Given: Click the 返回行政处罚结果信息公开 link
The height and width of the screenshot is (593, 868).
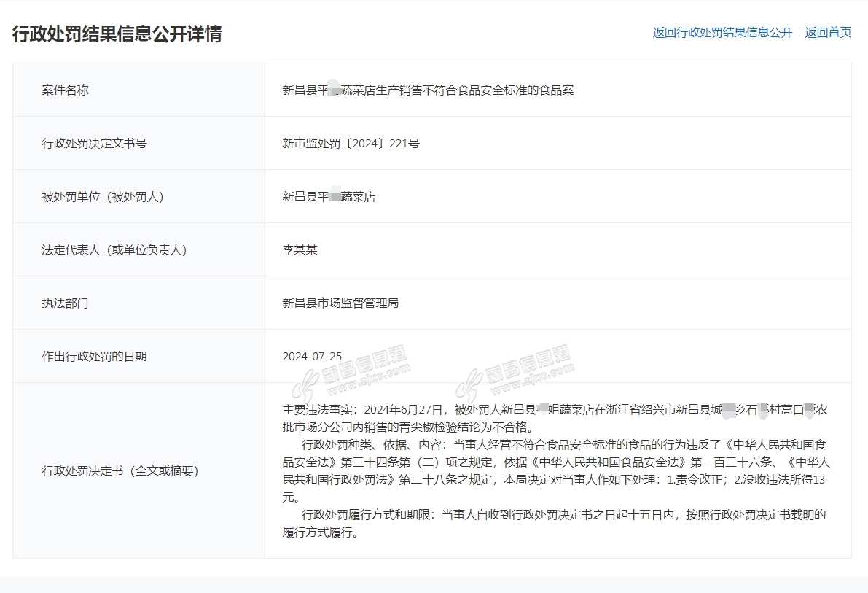Looking at the screenshot, I should coord(722,33).
